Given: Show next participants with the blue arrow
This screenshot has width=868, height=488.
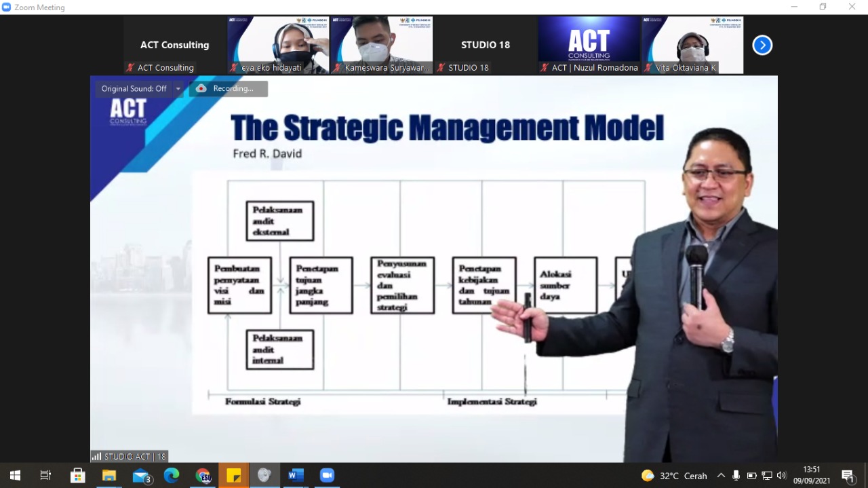Looking at the screenshot, I should 762,45.
